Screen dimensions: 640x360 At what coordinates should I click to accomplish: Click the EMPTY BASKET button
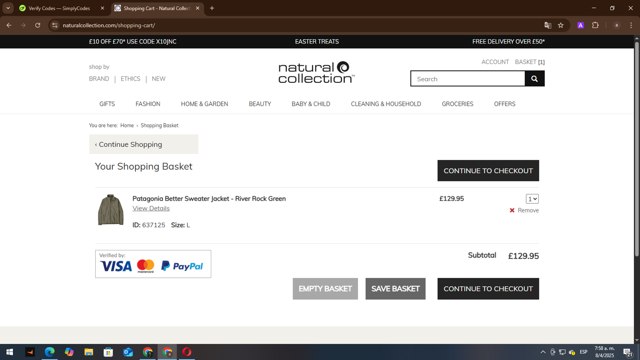click(x=325, y=289)
